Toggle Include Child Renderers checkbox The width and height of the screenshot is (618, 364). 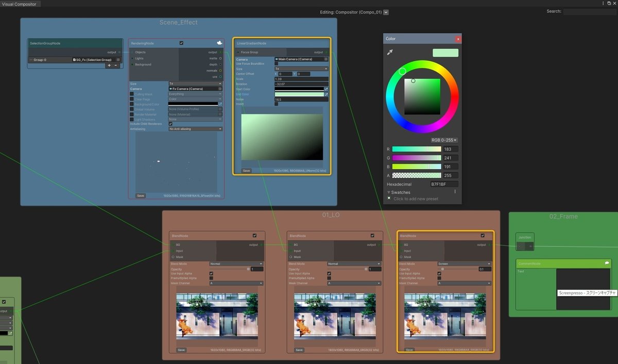[x=170, y=124]
